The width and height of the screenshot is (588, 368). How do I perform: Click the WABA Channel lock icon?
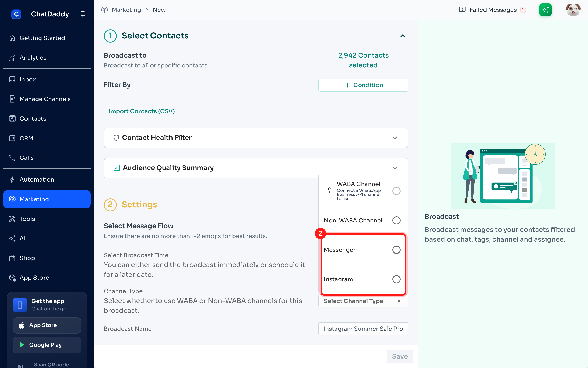click(330, 191)
